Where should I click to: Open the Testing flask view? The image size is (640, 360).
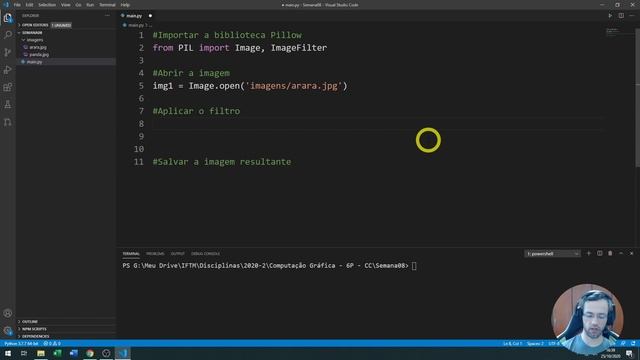(x=8, y=105)
